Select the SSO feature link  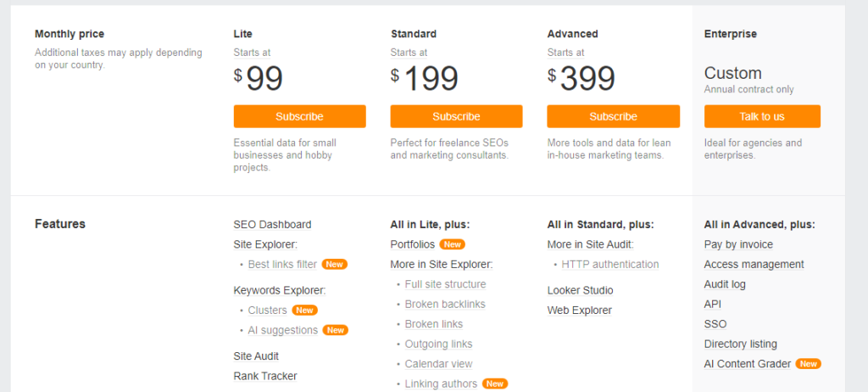pos(715,324)
